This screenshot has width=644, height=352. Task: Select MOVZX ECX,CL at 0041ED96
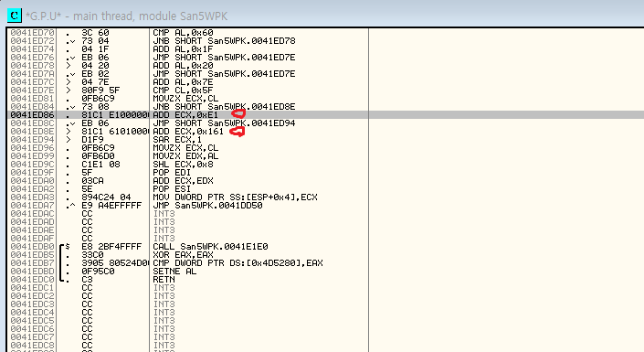[x=185, y=147]
